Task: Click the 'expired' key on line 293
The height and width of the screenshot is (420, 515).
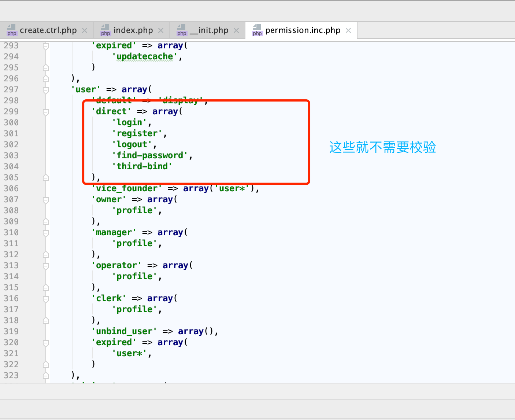Action: point(114,45)
